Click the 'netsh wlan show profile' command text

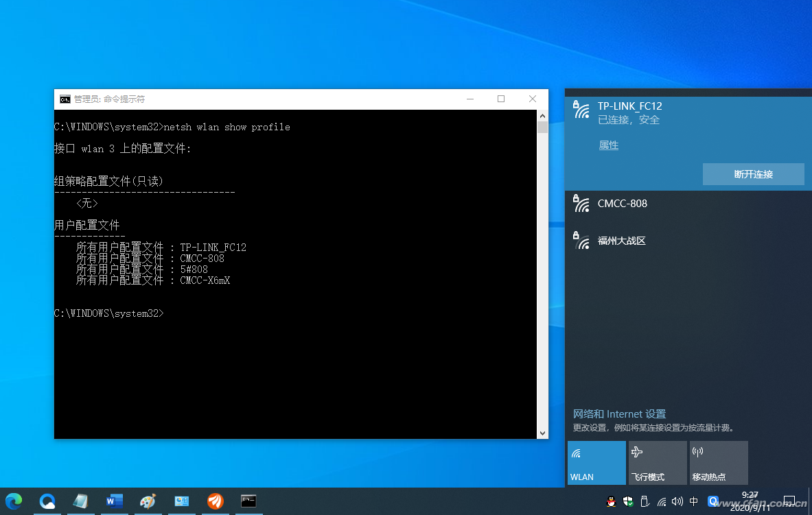coord(227,128)
